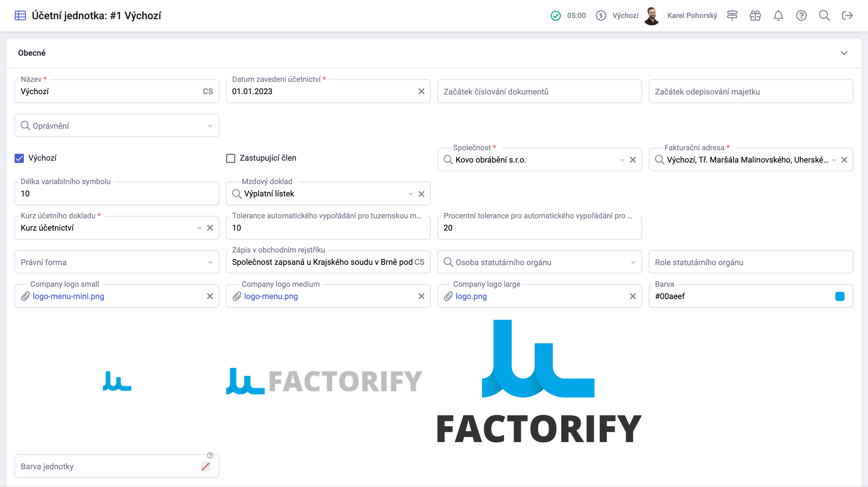Click CS language tag in Zápis v obchodním rejstříku
Image resolution: width=868 pixels, height=487 pixels.
[419, 262]
